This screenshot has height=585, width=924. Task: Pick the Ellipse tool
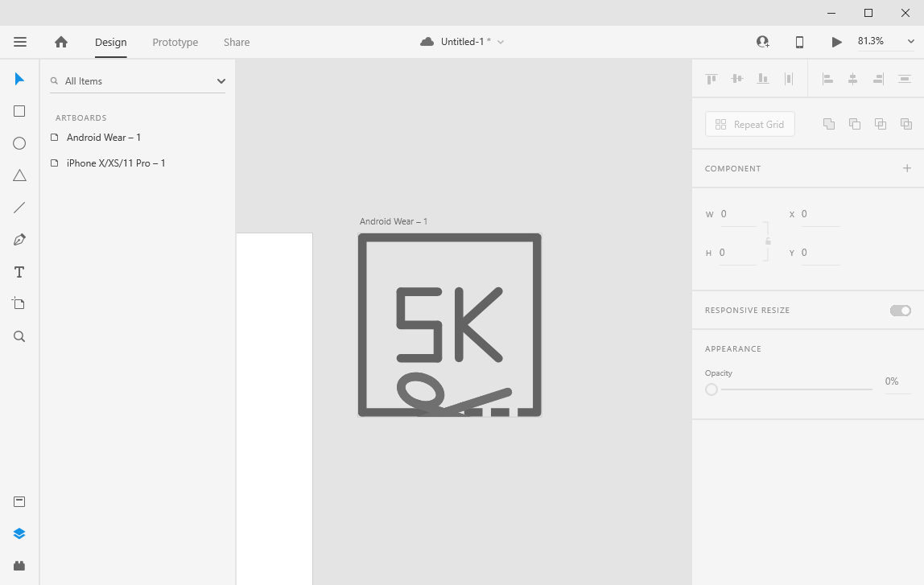(x=19, y=143)
